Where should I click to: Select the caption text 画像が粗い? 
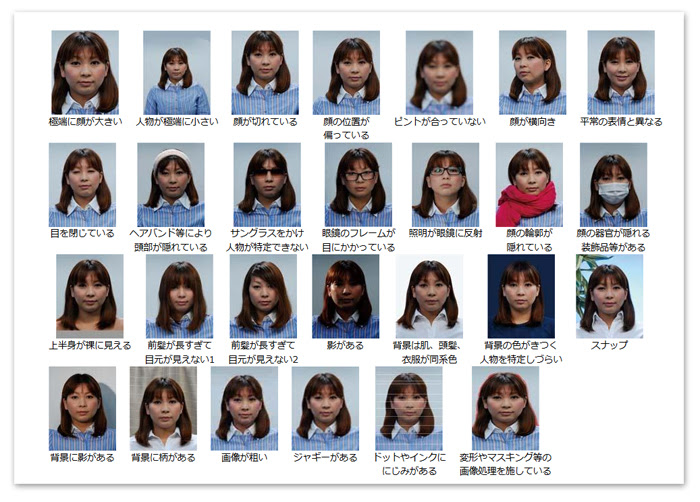tap(244, 457)
